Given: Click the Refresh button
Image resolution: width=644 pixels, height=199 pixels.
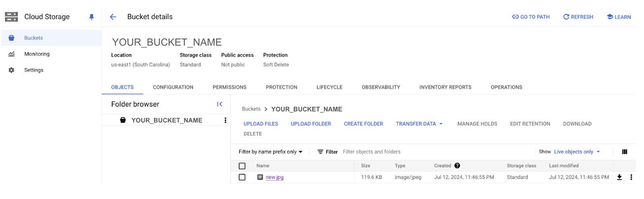Looking at the screenshot, I should click(578, 17).
